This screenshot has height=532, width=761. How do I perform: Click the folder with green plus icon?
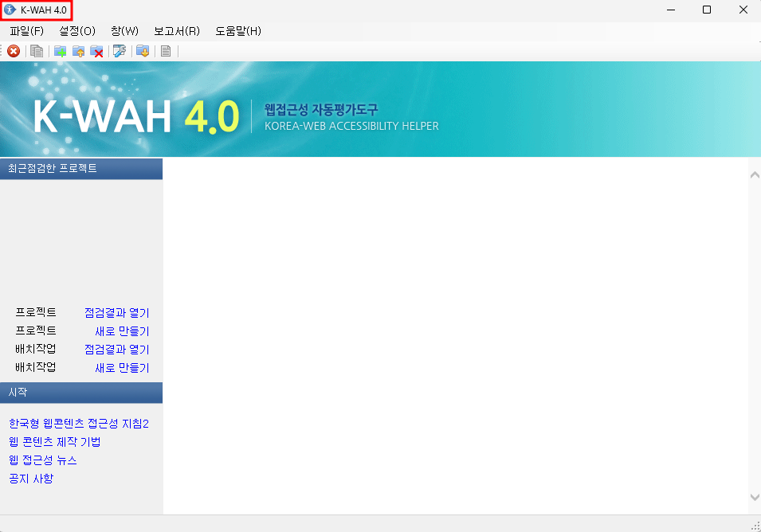61,51
